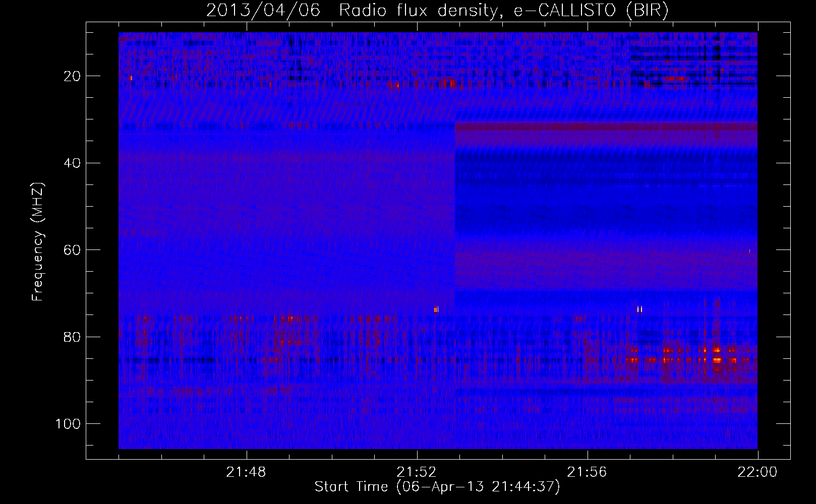Click the 21:52 time tick label
816x504 pixels.
click(x=417, y=472)
